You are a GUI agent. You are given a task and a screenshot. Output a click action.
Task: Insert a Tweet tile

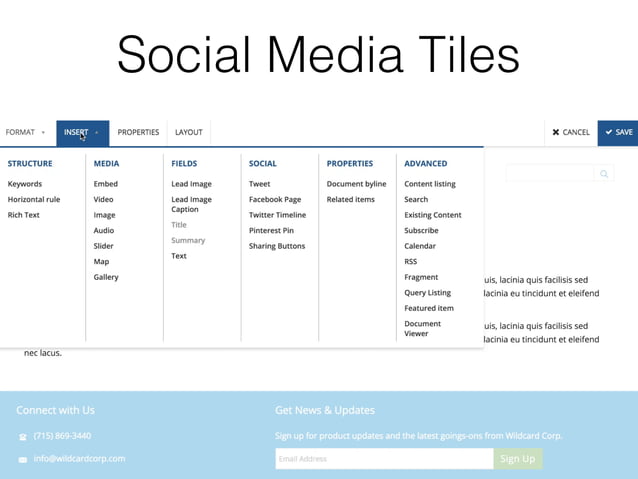(260, 184)
